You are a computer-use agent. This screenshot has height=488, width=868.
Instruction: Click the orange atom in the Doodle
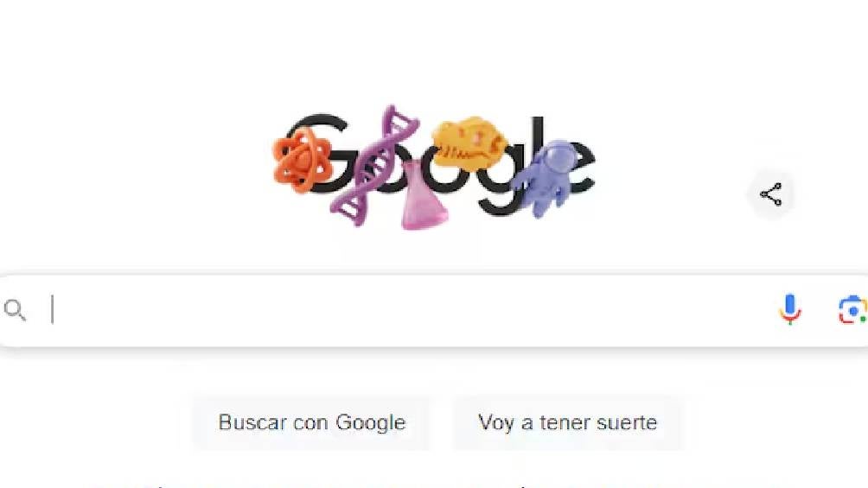point(302,159)
